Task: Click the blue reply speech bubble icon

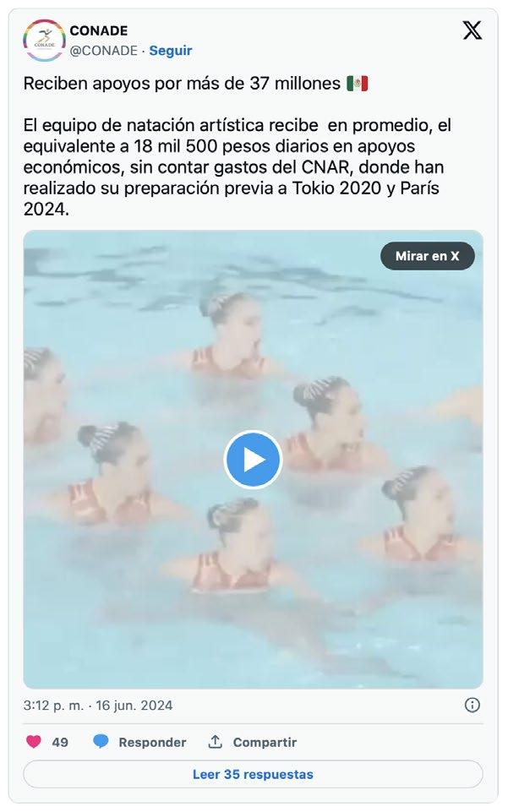Action: (101, 742)
